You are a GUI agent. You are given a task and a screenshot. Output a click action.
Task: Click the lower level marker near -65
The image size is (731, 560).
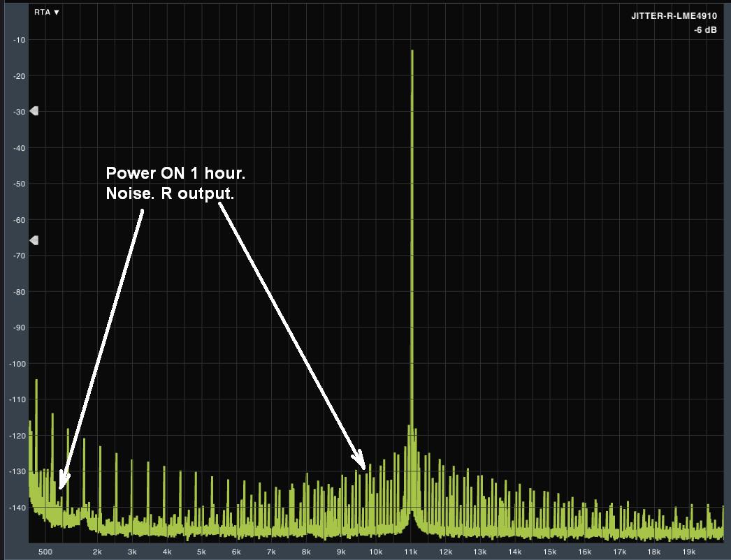(x=34, y=240)
